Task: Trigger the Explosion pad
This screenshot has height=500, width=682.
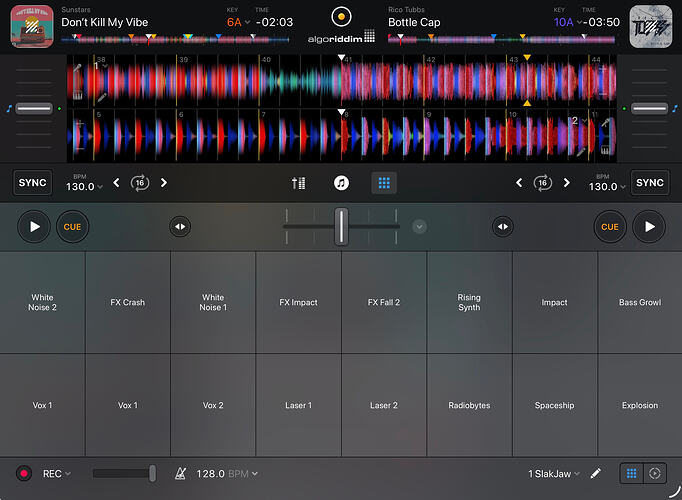Action: coord(640,405)
